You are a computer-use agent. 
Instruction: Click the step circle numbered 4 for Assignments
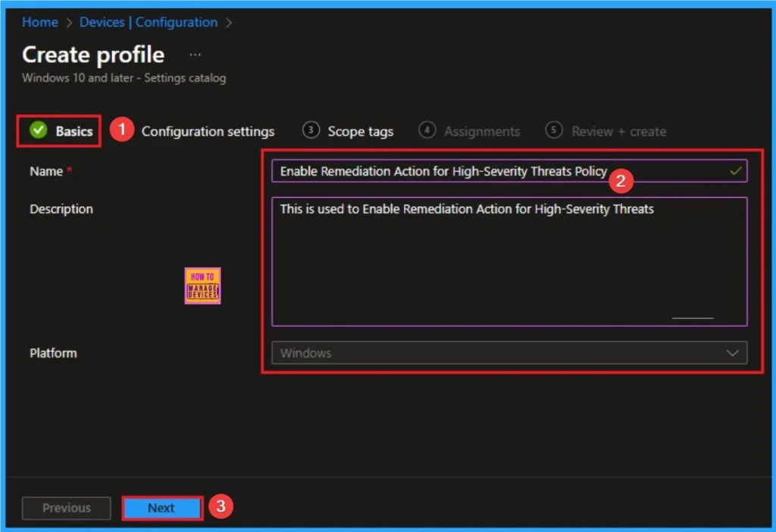click(x=427, y=130)
